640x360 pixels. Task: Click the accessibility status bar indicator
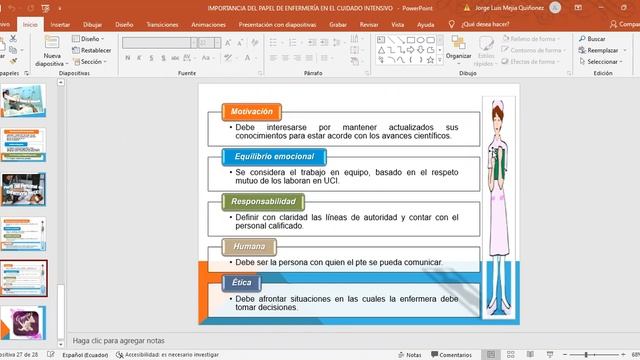pos(167,355)
